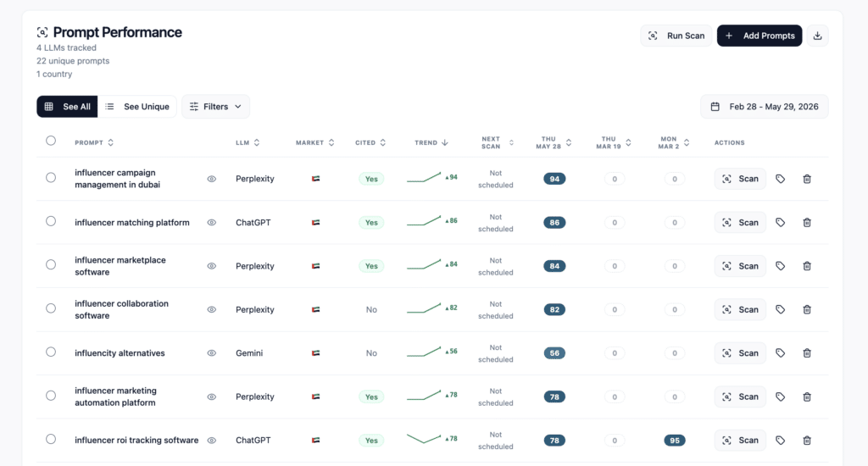Sort table by Cited column
The height and width of the screenshot is (466, 868).
370,143
